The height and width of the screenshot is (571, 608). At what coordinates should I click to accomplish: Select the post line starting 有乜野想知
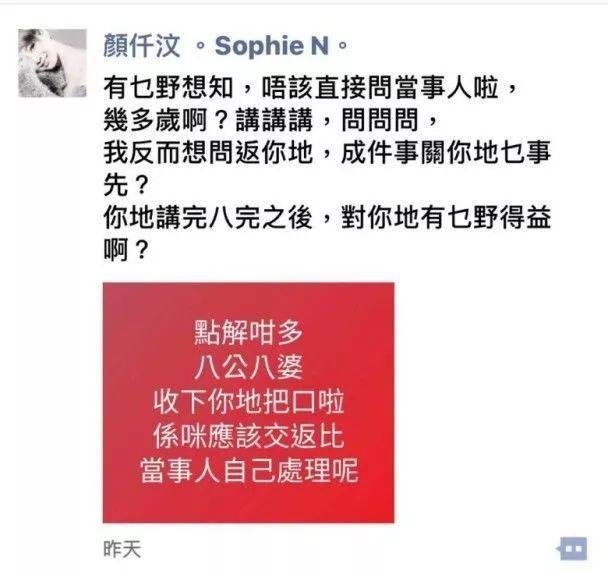pos(310,88)
